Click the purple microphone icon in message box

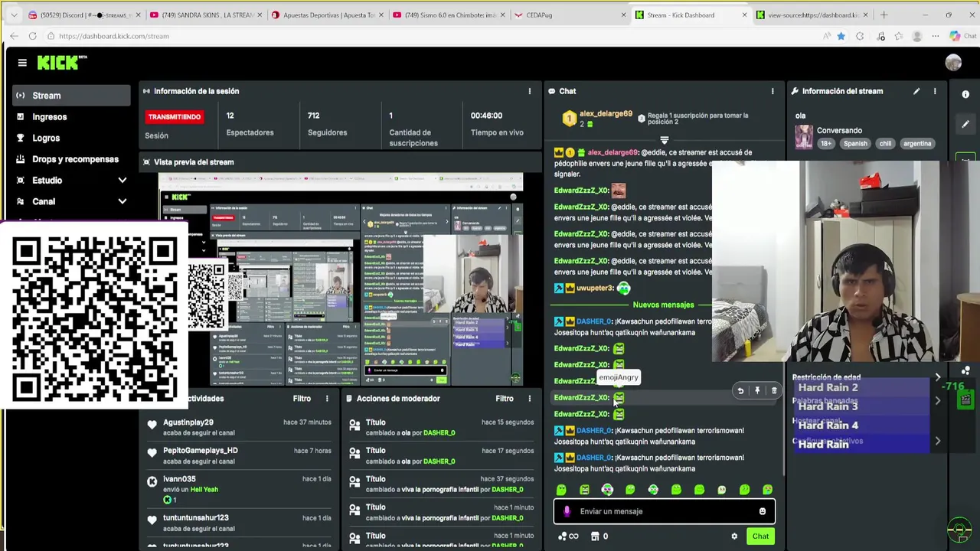(567, 511)
